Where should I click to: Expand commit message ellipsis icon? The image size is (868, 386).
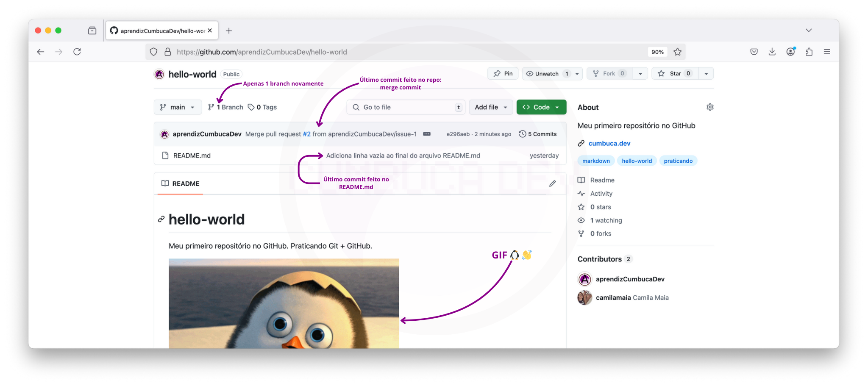point(427,134)
